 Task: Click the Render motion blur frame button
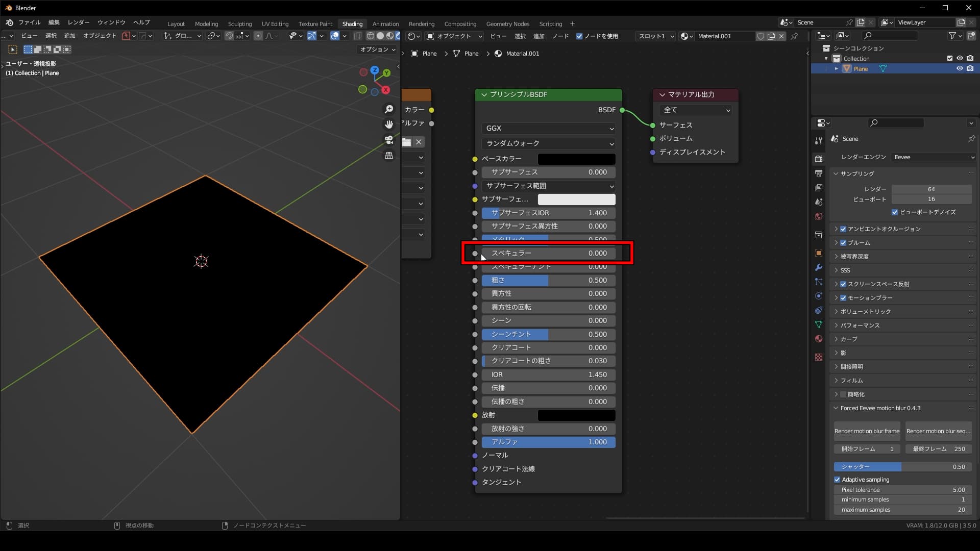(x=866, y=431)
